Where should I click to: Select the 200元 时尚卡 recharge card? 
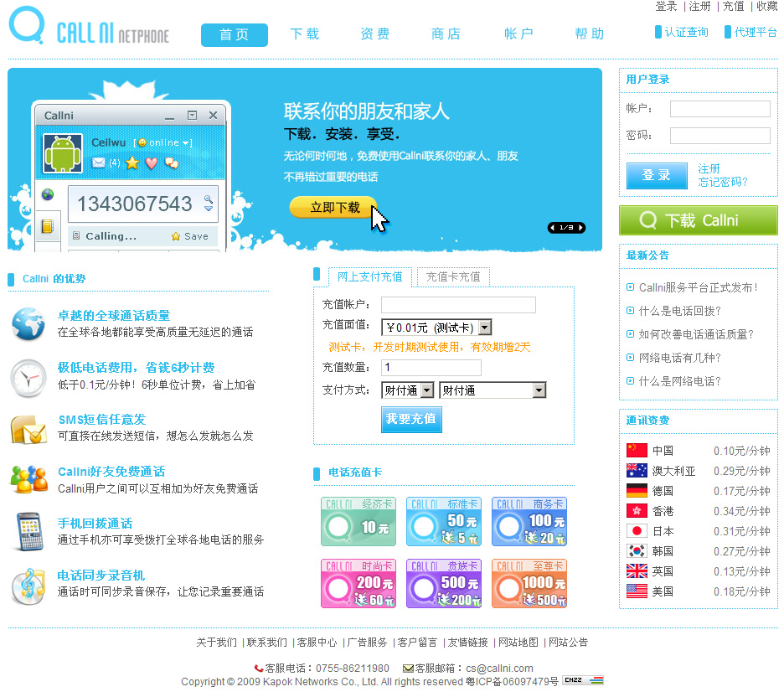click(358, 584)
